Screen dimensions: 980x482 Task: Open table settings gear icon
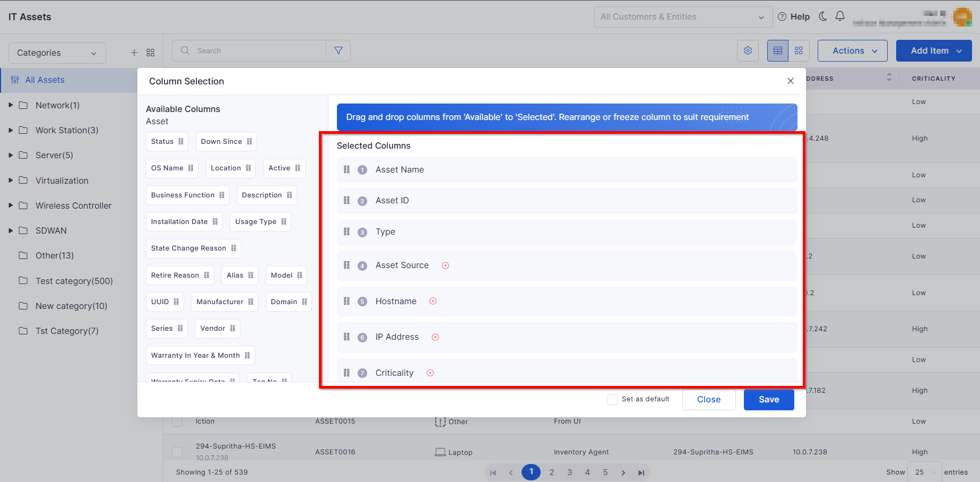tap(748, 50)
